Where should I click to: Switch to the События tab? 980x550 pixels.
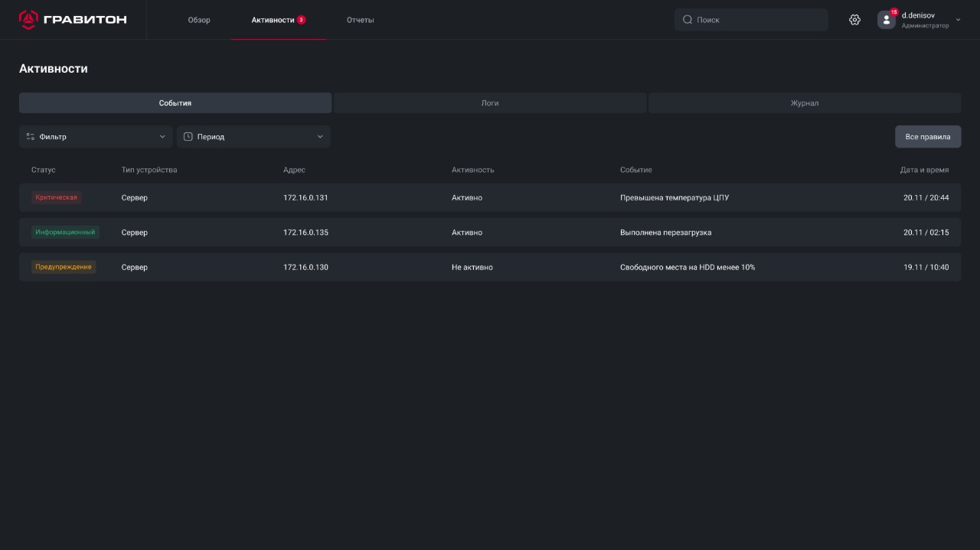[175, 103]
